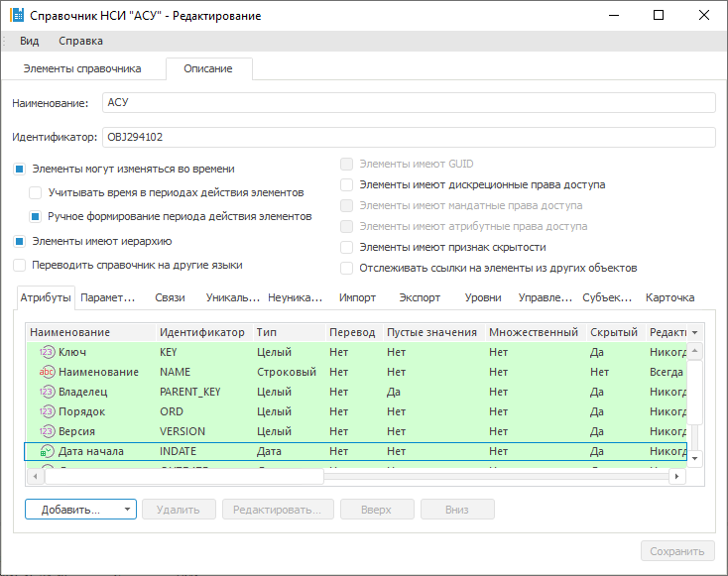Screen dimensions: 728x576
Task: Check 'Элементы имеют признак скрытости'
Action: point(346,247)
